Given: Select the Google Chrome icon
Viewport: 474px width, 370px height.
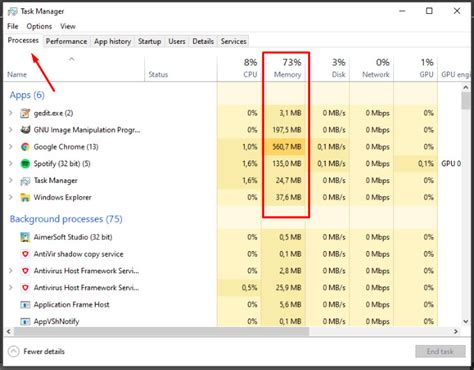Looking at the screenshot, I should coord(25,147).
